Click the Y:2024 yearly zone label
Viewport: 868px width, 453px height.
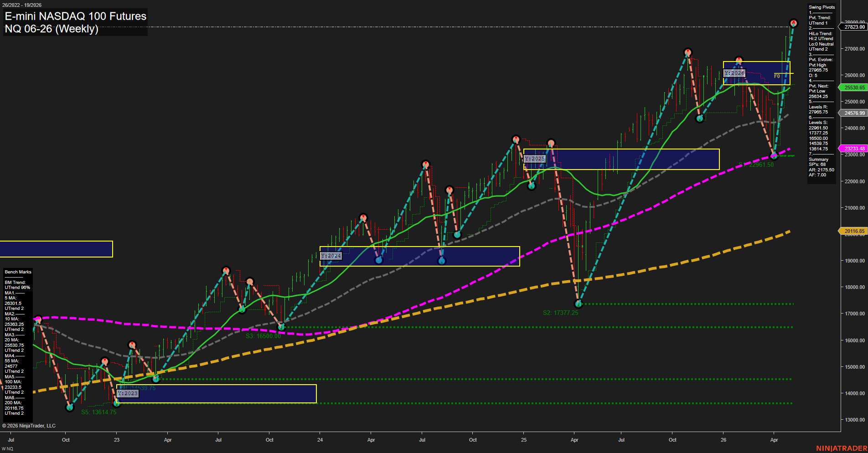click(331, 256)
